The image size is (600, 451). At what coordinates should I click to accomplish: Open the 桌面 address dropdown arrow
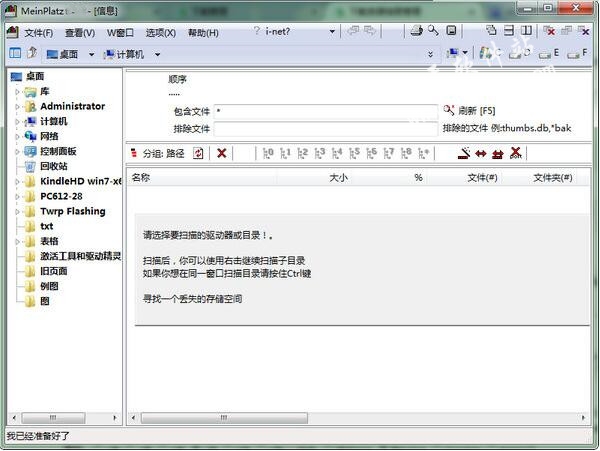pyautogui.click(x=91, y=55)
